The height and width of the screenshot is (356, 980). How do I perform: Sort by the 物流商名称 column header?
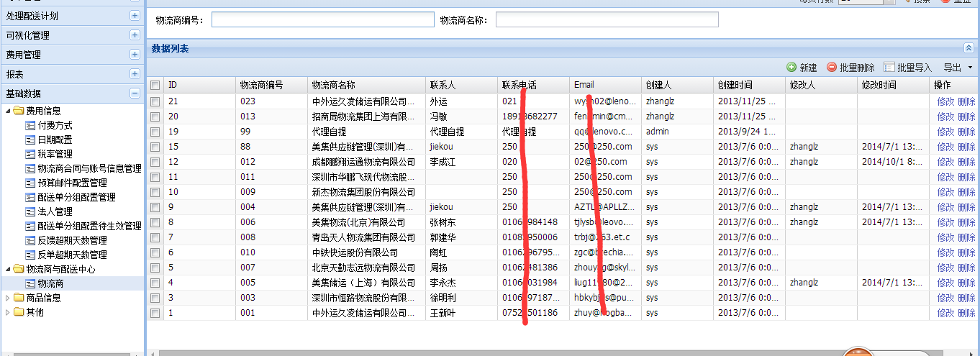click(x=366, y=85)
